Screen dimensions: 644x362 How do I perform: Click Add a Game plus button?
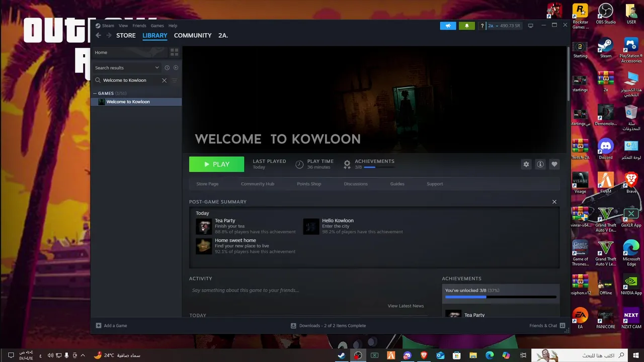[111, 326]
